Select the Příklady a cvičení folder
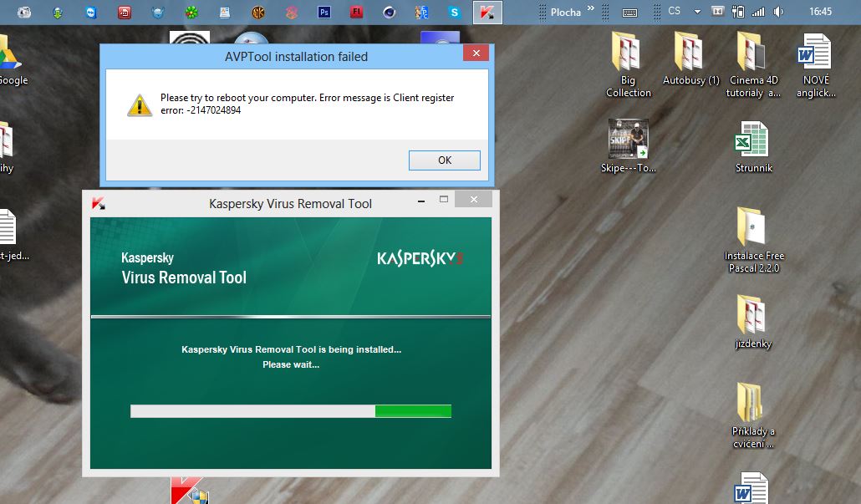 (x=753, y=415)
